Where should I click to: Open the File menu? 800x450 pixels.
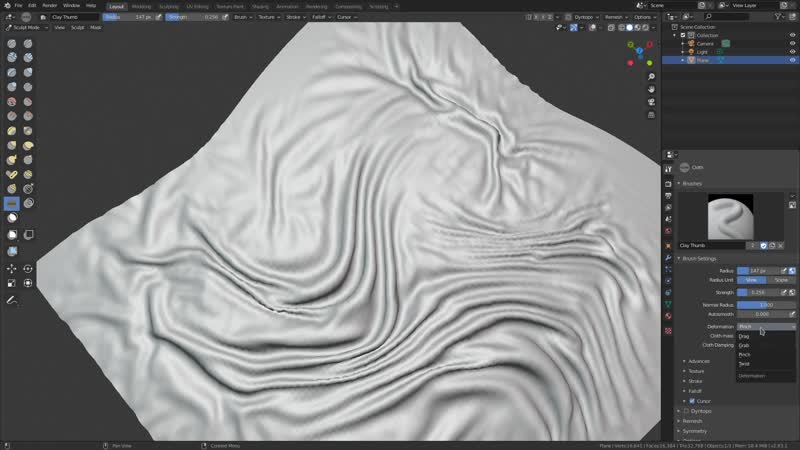pyautogui.click(x=18, y=6)
